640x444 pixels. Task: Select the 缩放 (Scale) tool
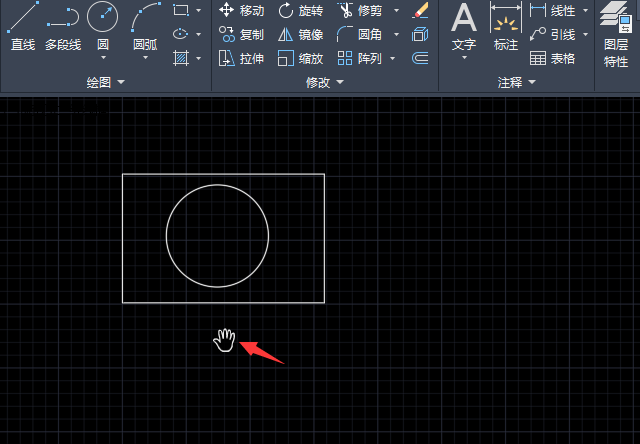tap(301, 58)
